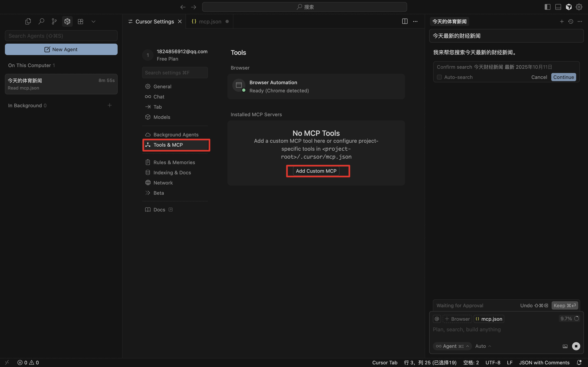588x367 pixels.
Task: Enable the Auto-search checkbox
Action: (x=439, y=77)
